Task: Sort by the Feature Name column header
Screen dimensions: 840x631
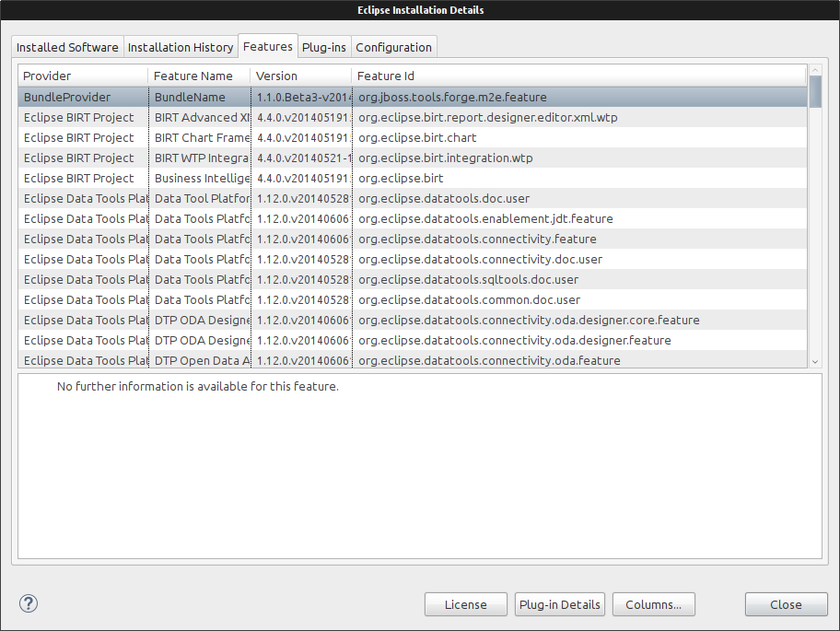Action: [199, 76]
